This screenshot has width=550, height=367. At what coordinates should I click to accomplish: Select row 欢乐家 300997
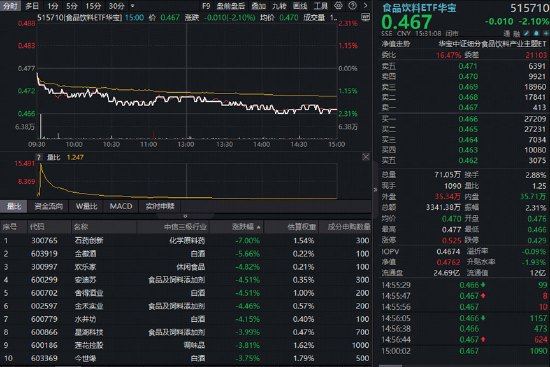pyautogui.click(x=186, y=267)
